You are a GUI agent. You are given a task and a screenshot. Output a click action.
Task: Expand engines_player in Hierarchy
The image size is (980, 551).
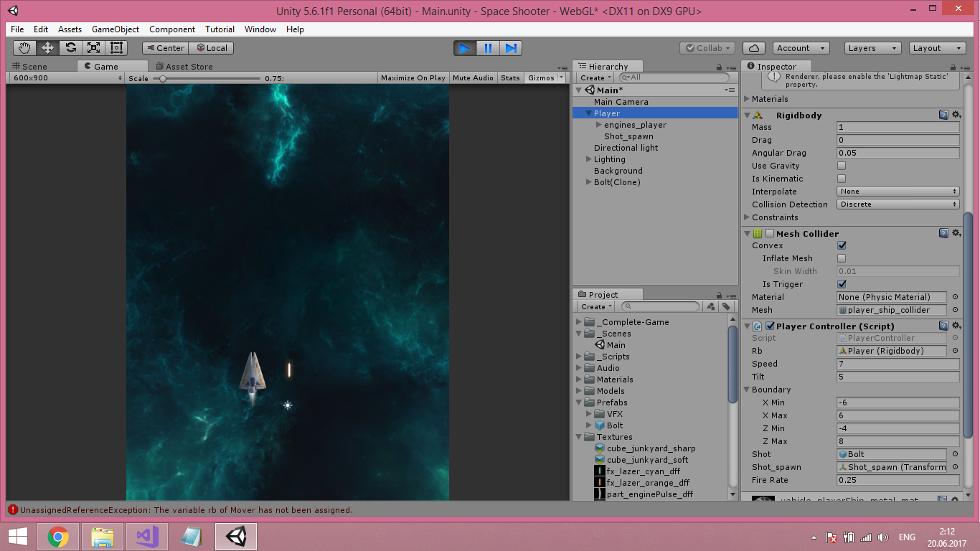pos(599,125)
